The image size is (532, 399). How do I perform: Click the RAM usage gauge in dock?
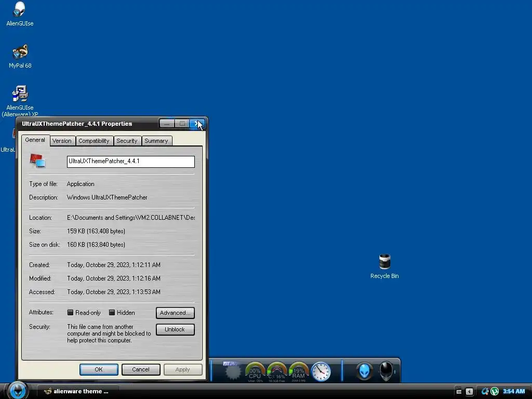298,372
